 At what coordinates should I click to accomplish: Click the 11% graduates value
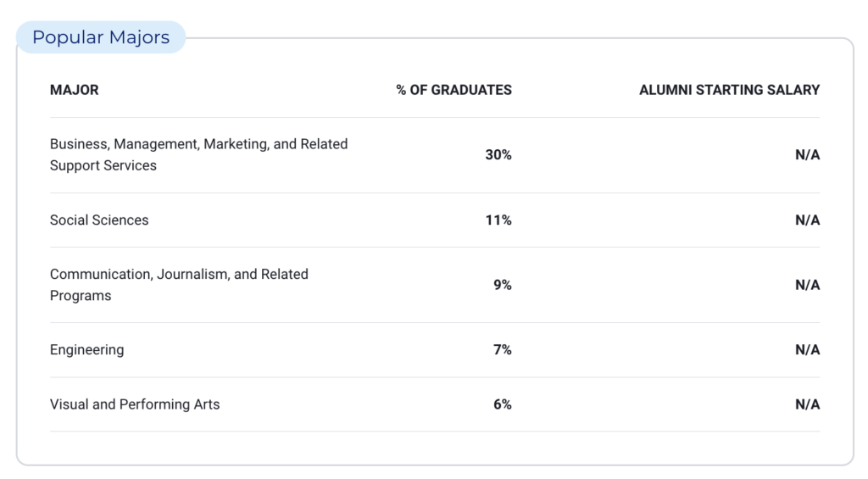498,220
